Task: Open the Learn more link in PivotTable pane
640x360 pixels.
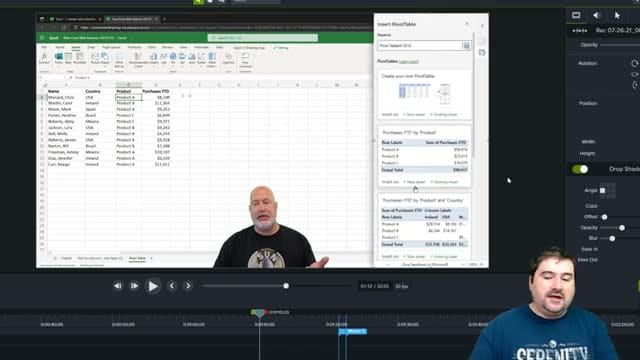Action: tap(409, 62)
